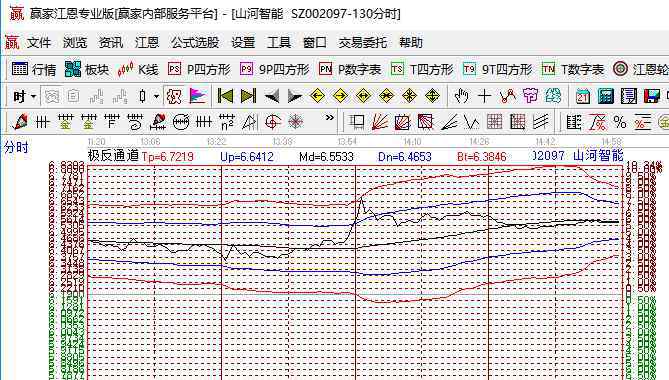669x380 pixels.
Task: Open the notepad list icon
Action: 629,96
